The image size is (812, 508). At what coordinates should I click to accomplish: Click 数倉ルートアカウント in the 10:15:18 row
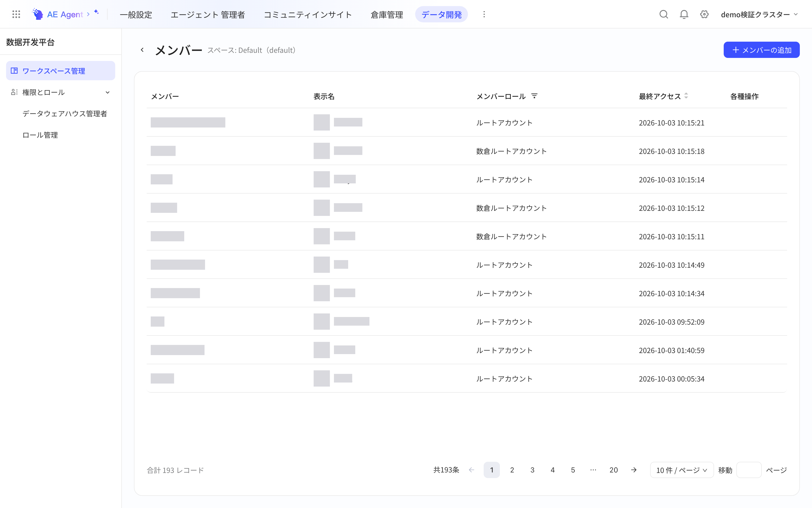511,151
